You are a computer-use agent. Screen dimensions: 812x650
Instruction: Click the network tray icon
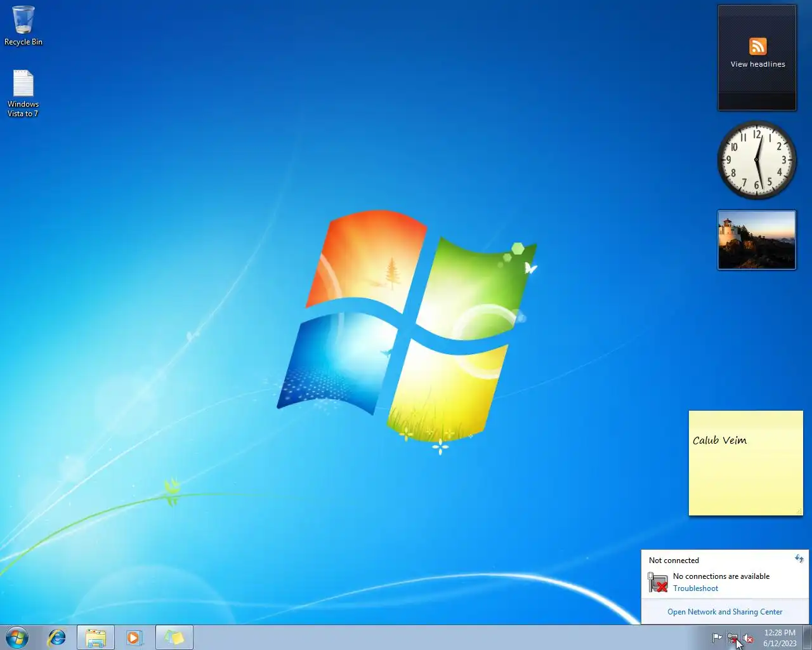[733, 638]
